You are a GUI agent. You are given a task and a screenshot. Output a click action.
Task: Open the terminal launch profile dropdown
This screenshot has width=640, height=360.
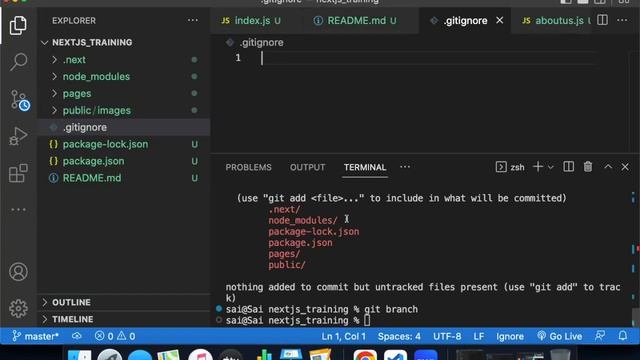click(551, 167)
